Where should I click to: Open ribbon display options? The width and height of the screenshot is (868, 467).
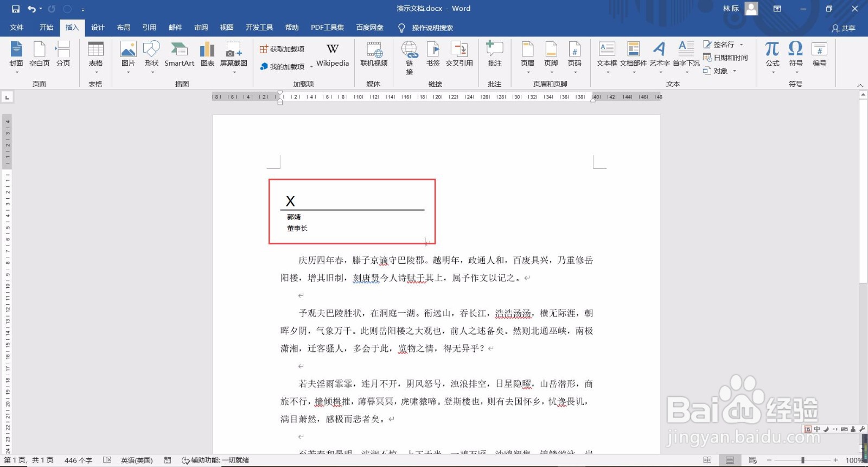(777, 9)
